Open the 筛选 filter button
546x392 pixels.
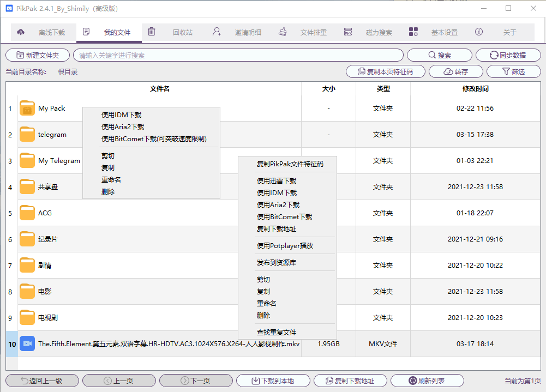click(513, 71)
